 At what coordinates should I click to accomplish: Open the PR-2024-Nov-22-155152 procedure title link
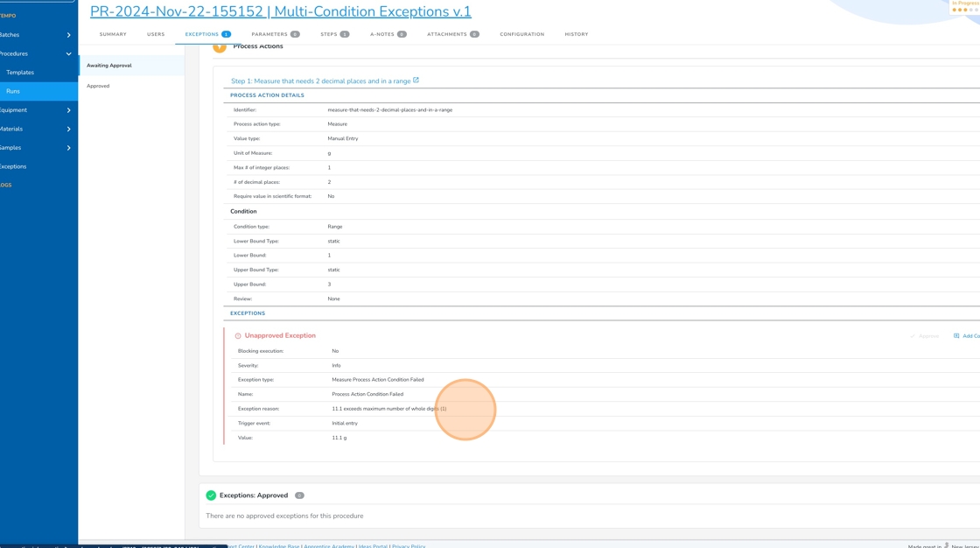(280, 11)
